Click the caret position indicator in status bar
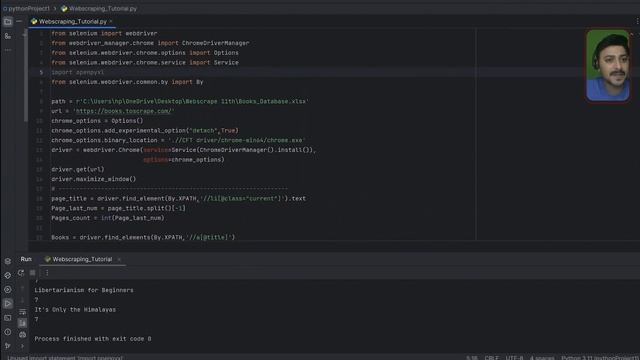 pos(471,358)
